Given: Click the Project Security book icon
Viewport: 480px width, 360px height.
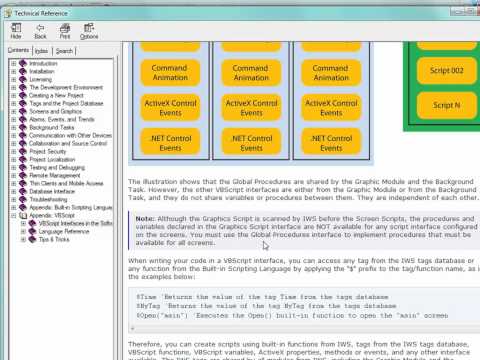Looking at the screenshot, I should [x=23, y=151].
